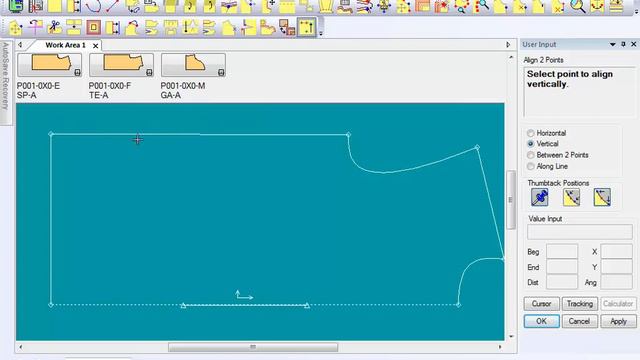This screenshot has width=640, height=360.
Task: Click the large magnifying glass zoom tool
Action: [x=578, y=6]
